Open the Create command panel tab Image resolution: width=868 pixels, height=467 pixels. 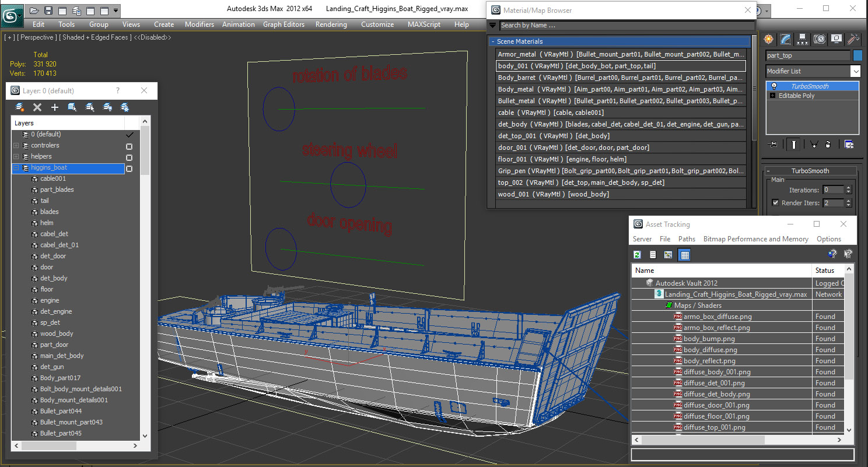[769, 39]
